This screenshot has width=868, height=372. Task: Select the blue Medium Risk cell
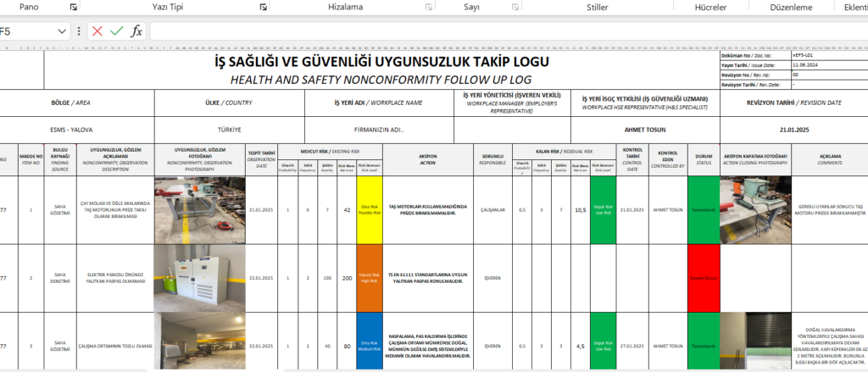coord(370,341)
